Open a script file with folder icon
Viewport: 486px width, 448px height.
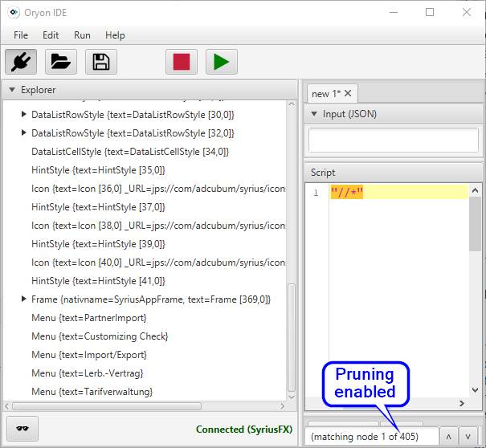click(61, 62)
